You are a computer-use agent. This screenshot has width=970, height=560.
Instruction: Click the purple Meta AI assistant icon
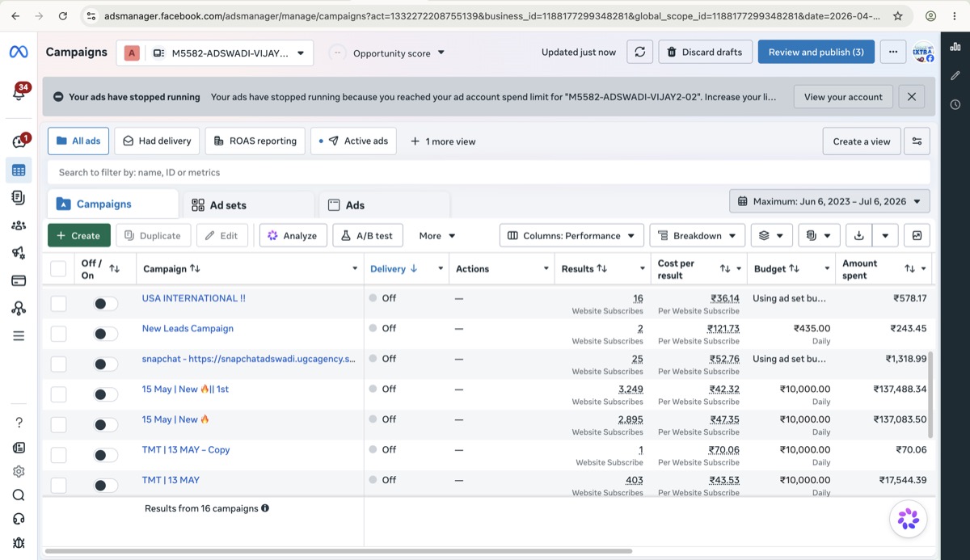tap(908, 519)
